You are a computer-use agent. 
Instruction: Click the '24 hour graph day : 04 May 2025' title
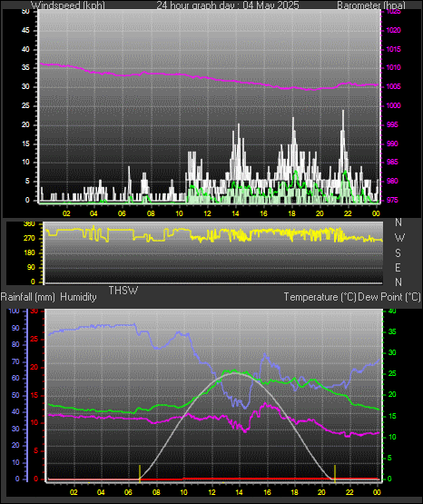228,5
